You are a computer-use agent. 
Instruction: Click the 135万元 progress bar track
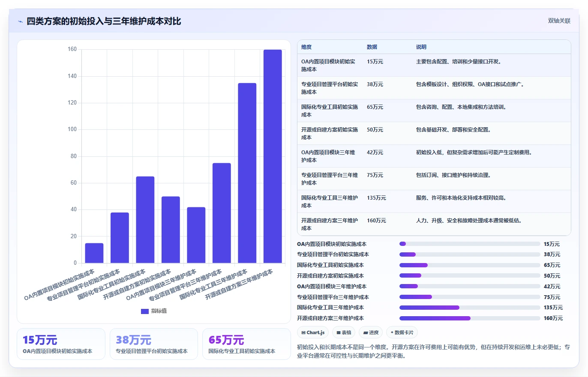(x=470, y=308)
